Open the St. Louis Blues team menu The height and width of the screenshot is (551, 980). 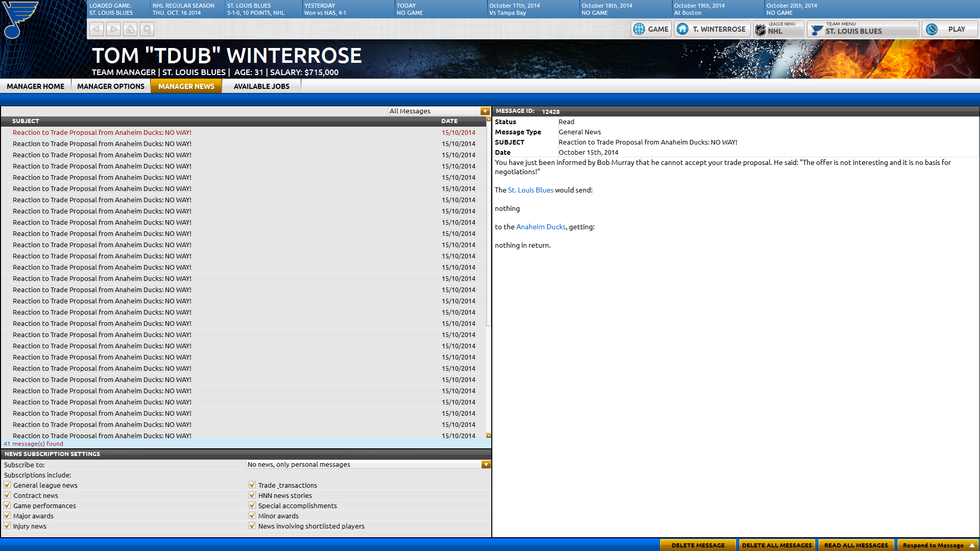(863, 29)
